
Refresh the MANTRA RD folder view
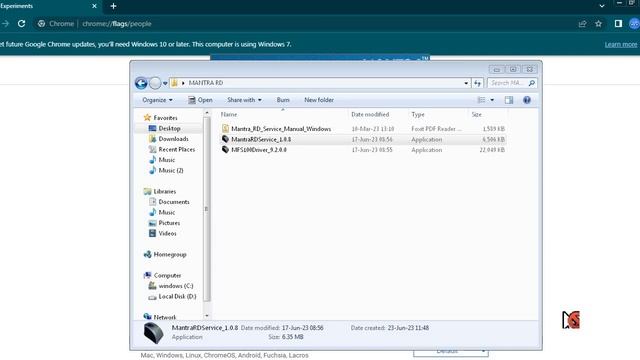click(477, 83)
